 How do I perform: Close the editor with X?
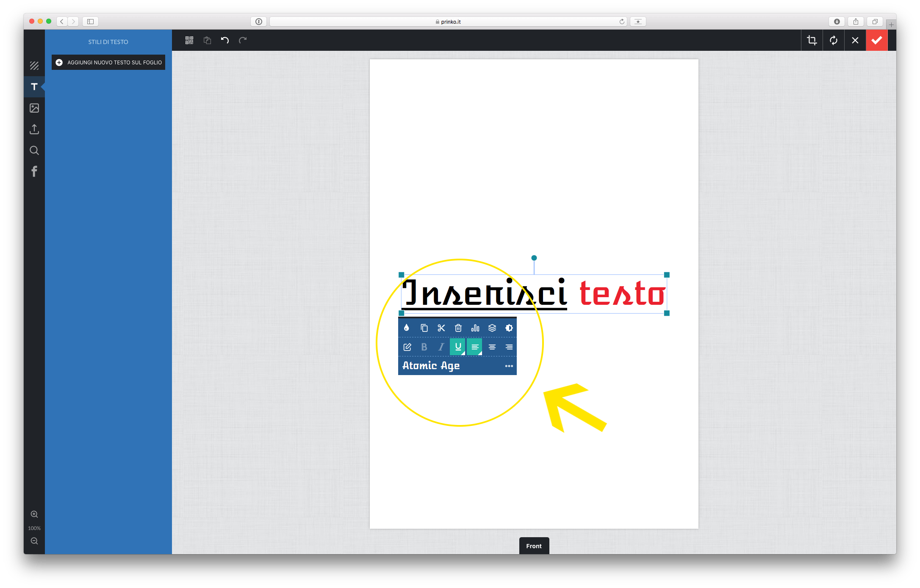pos(855,40)
